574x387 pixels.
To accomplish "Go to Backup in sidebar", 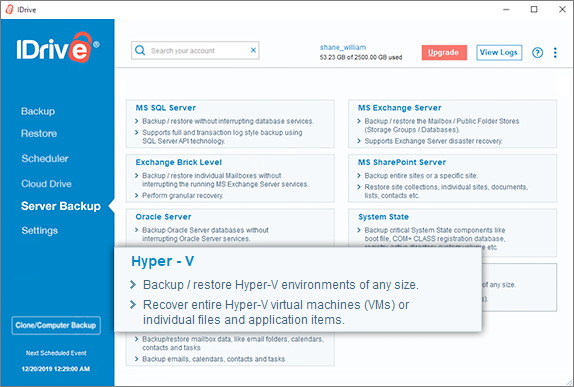I will tap(38, 111).
